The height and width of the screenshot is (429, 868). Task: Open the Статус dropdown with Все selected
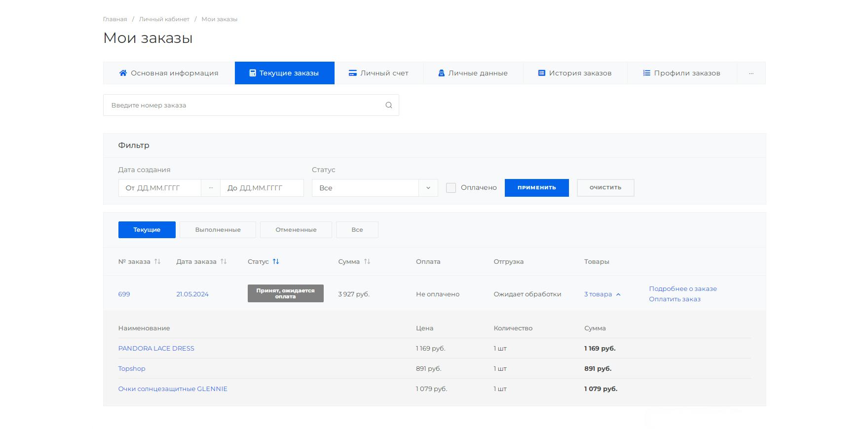375,188
